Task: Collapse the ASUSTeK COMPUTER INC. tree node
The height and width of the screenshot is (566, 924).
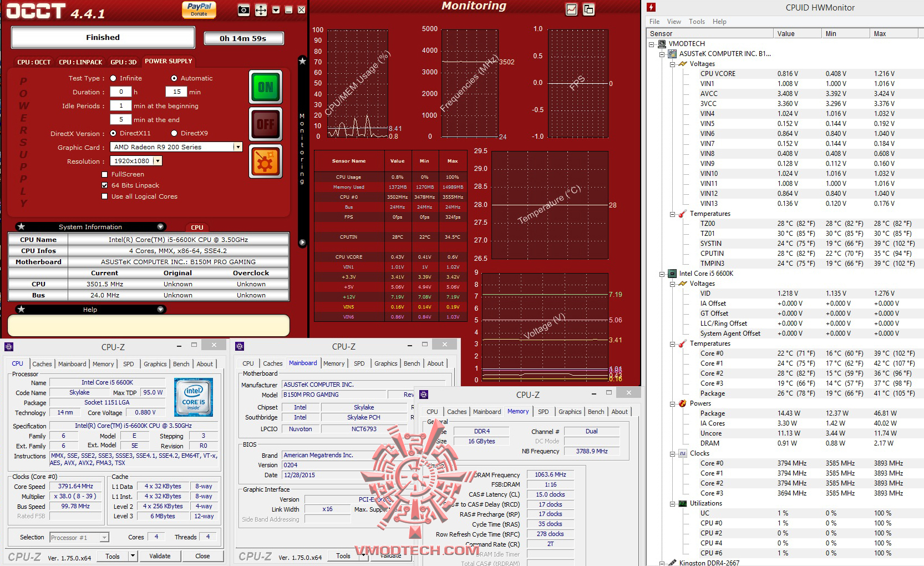Action: tap(662, 54)
